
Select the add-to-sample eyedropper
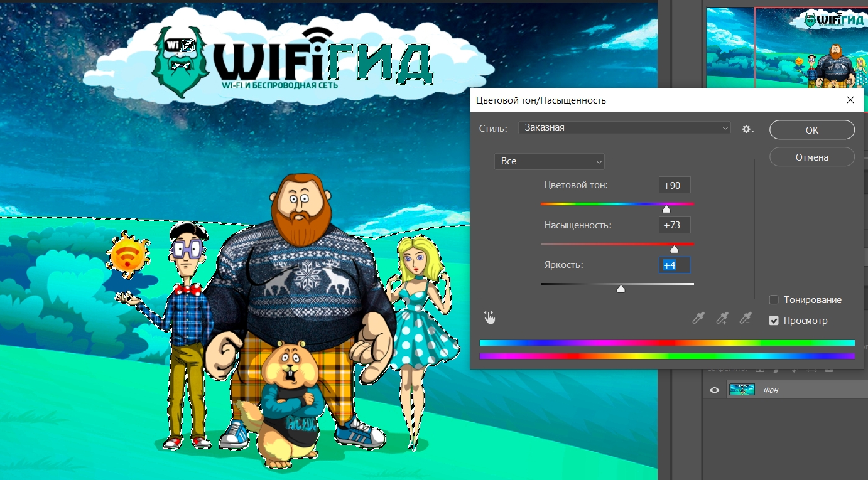[x=722, y=318]
